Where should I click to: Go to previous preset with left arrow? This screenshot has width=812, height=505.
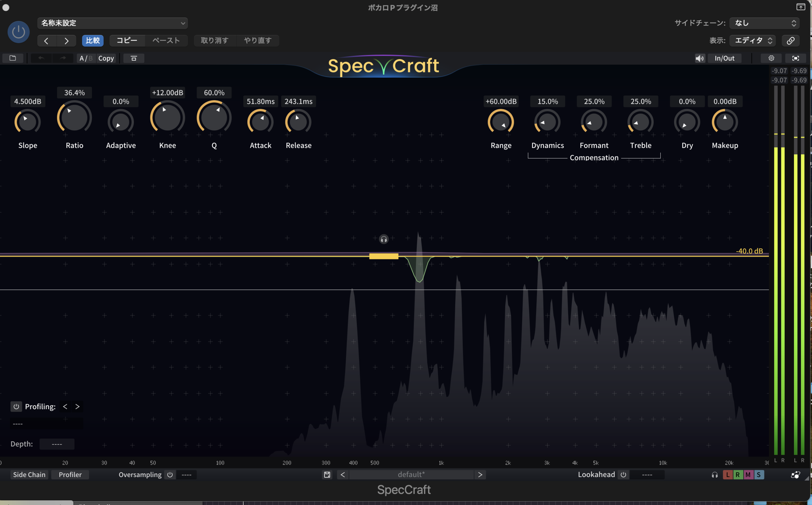[x=46, y=41]
